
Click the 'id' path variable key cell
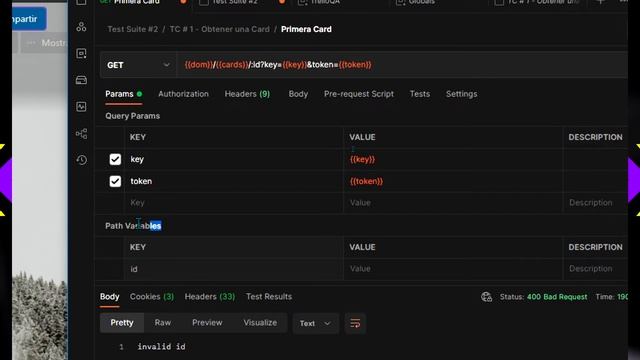click(233, 269)
